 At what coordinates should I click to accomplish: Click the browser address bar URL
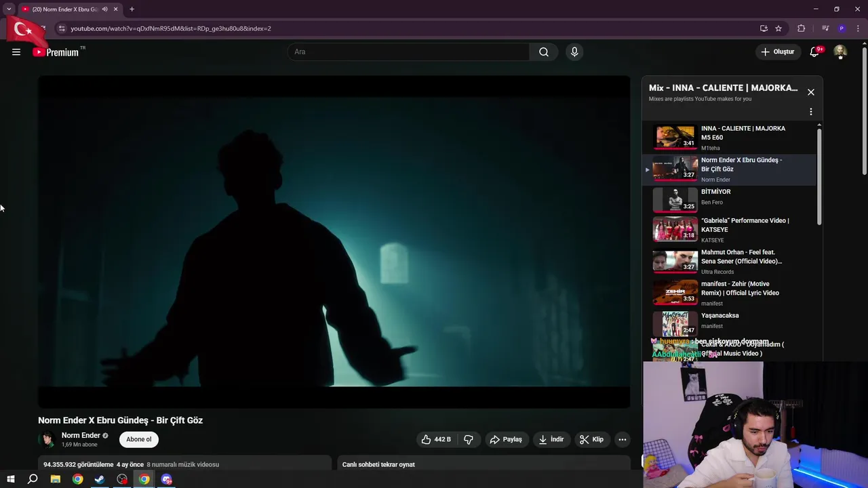pos(171,28)
